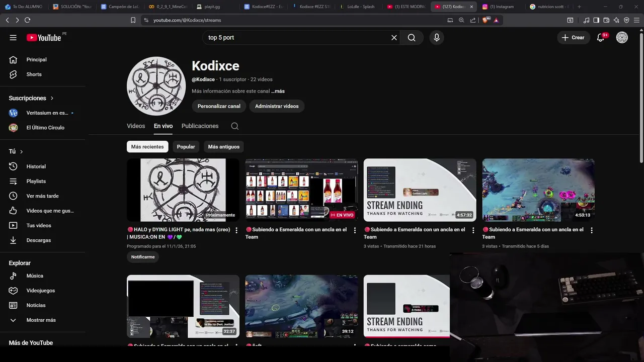Switch to the Publicaciones tab
Viewport: 644px width, 362px height.
tap(200, 126)
